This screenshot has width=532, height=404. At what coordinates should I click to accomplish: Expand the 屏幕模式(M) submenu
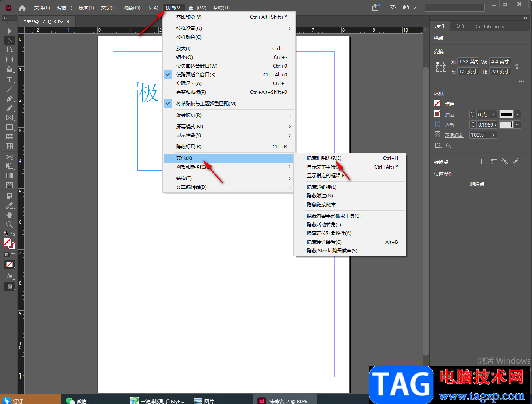point(229,126)
